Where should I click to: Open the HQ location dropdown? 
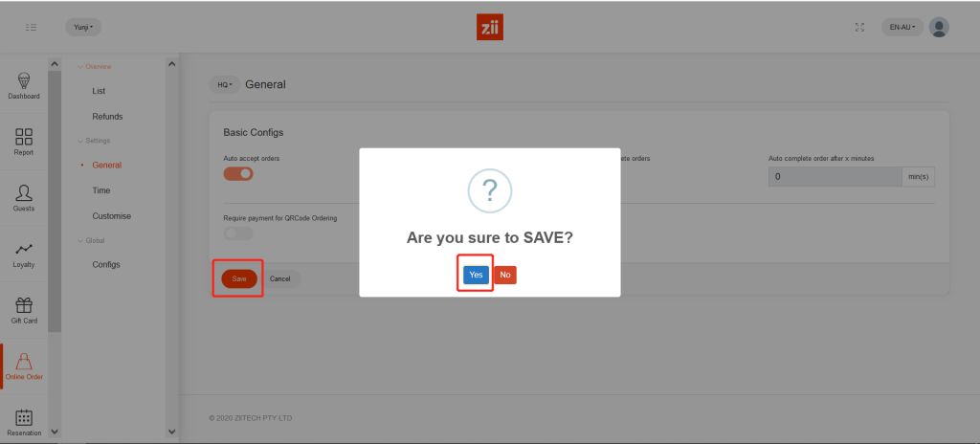pyautogui.click(x=225, y=84)
